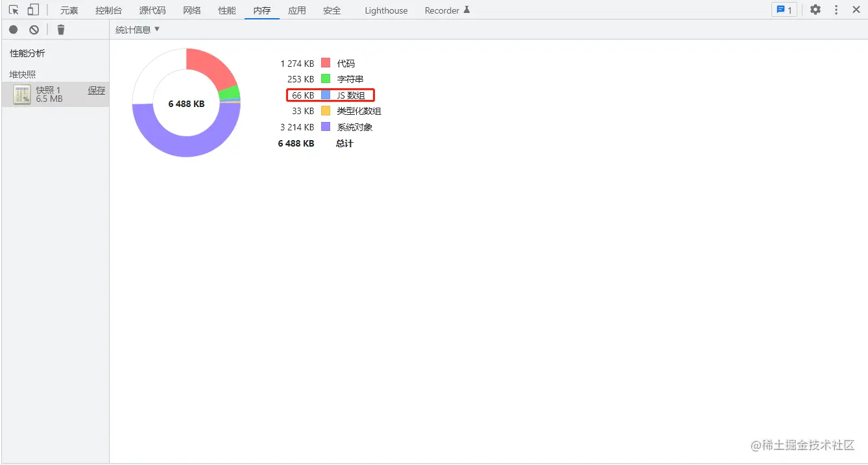Open the 统计信息 view dropdown
This screenshot has height=465, width=868.
coord(138,30)
